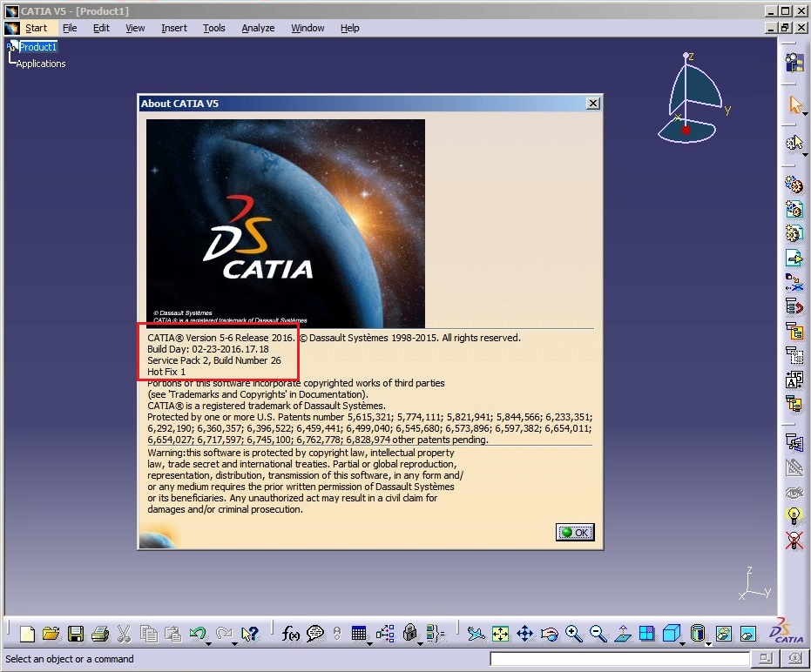
Task: Expand the Redo history dropdown arrow
Action: (x=235, y=644)
